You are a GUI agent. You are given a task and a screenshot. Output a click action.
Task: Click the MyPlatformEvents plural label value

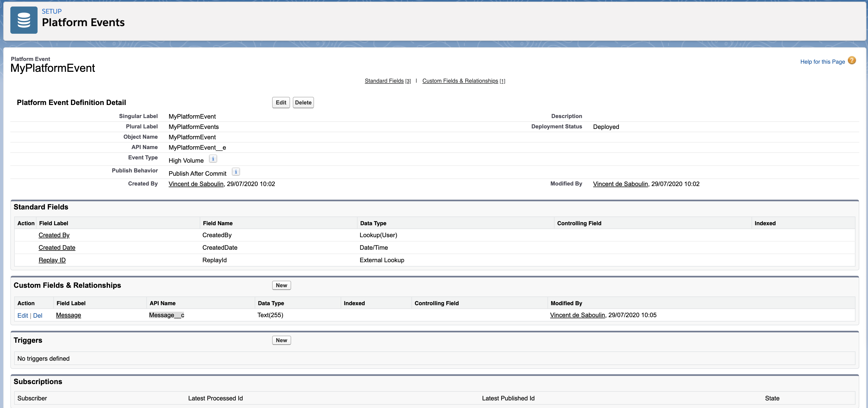[193, 127]
